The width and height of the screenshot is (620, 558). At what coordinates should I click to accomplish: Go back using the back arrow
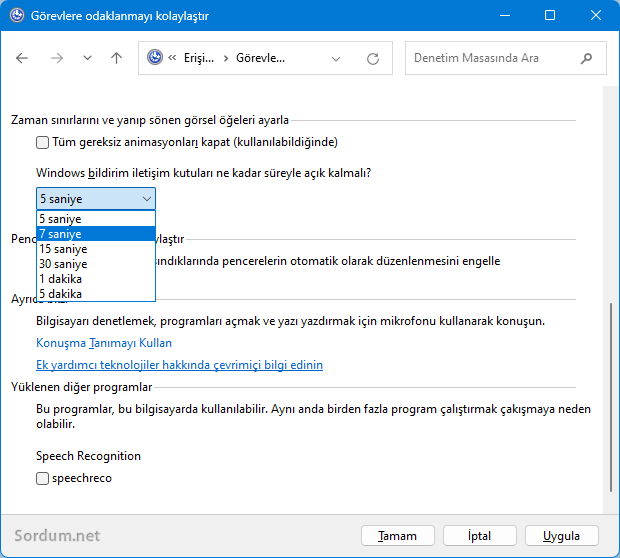[x=22, y=59]
